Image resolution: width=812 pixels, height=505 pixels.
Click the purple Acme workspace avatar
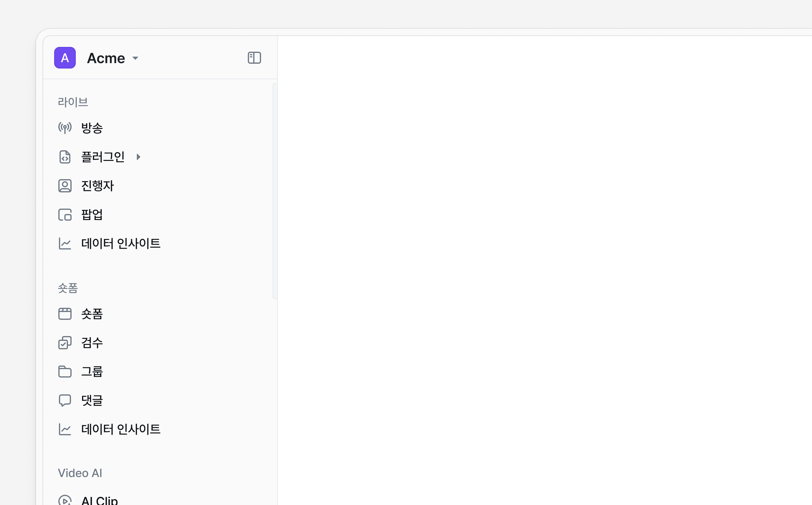click(65, 58)
